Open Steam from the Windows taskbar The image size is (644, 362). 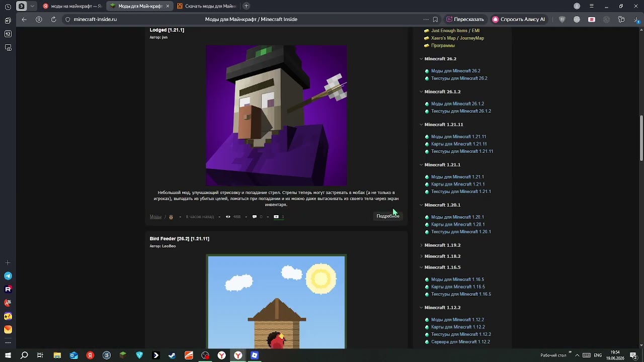[172, 355]
